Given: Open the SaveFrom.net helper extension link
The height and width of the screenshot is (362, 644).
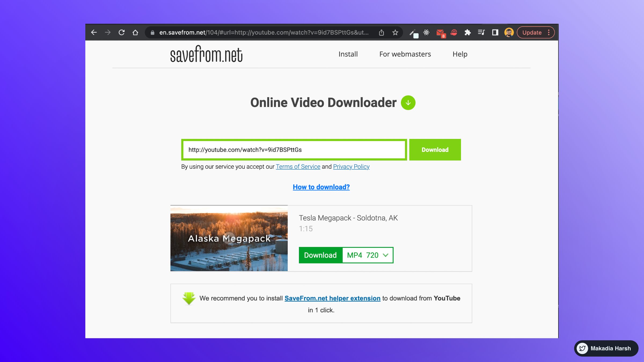Looking at the screenshot, I should pyautogui.click(x=332, y=298).
